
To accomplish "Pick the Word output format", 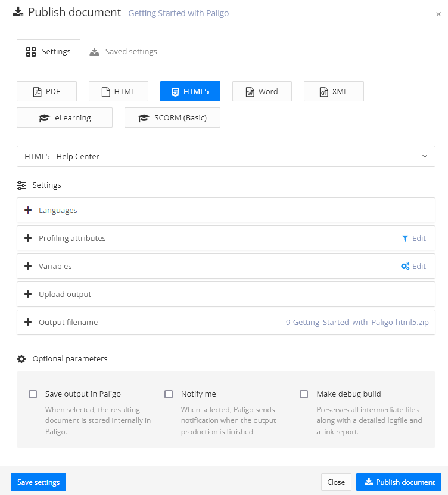I will (262, 91).
